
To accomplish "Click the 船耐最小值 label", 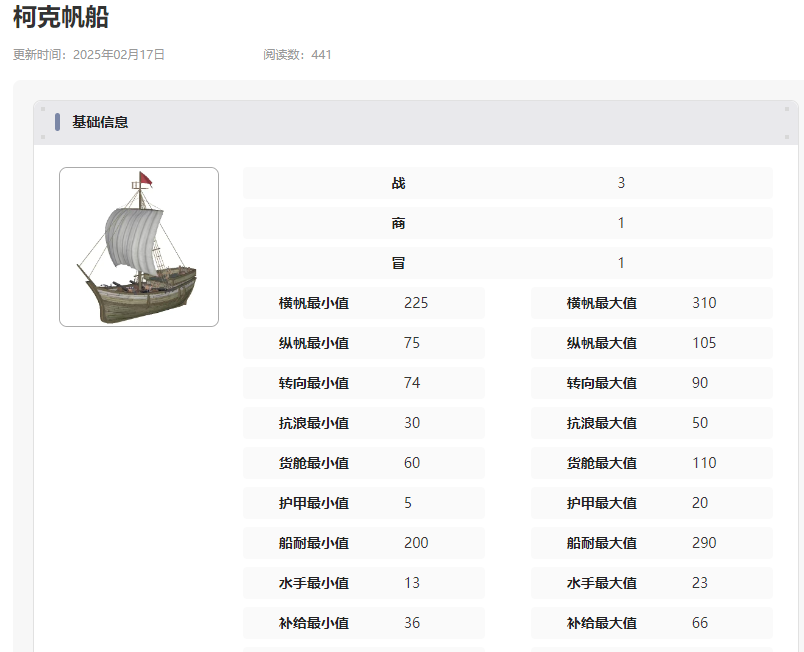I will pyautogui.click(x=314, y=543).
